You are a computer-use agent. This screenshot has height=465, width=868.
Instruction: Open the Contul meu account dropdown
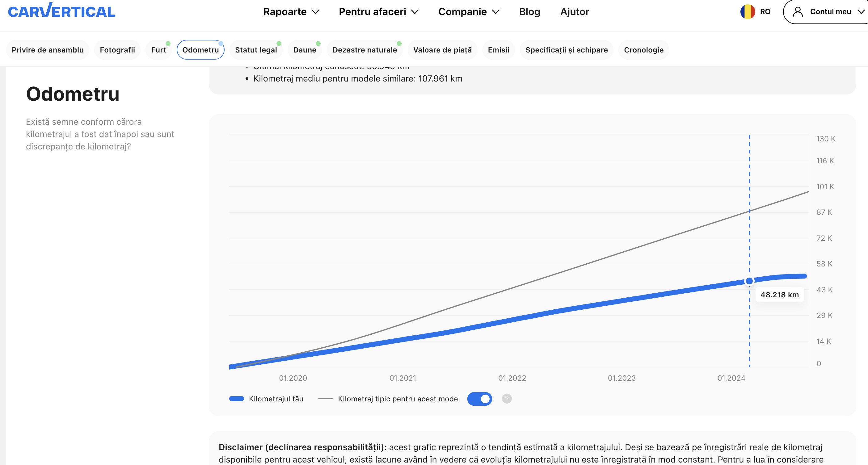point(827,12)
